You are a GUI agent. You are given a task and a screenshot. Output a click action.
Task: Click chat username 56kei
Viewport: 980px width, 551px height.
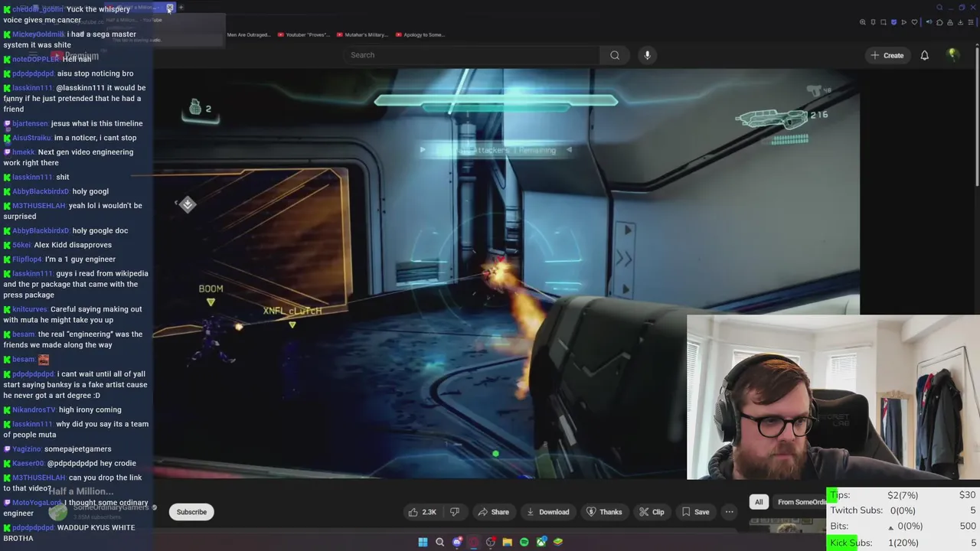click(x=21, y=245)
